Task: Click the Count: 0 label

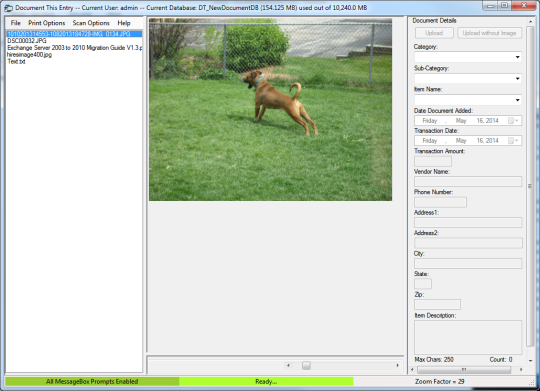Action: point(501,359)
